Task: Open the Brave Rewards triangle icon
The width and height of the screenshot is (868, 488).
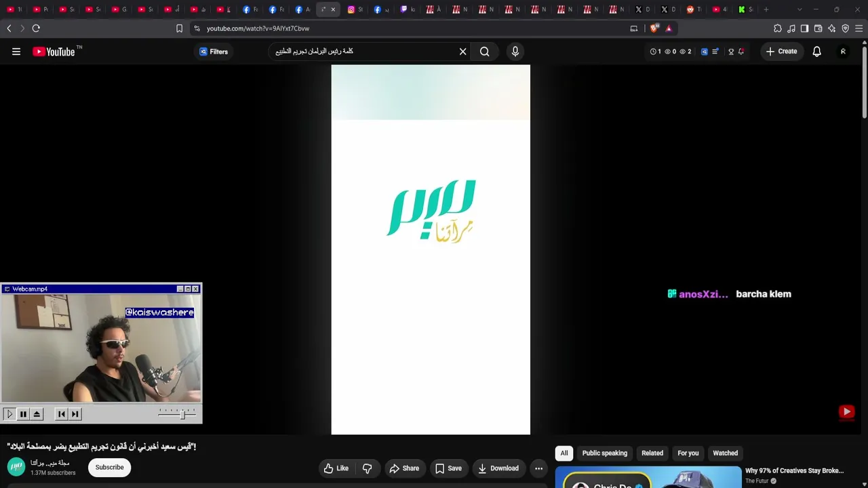Action: [x=669, y=28]
